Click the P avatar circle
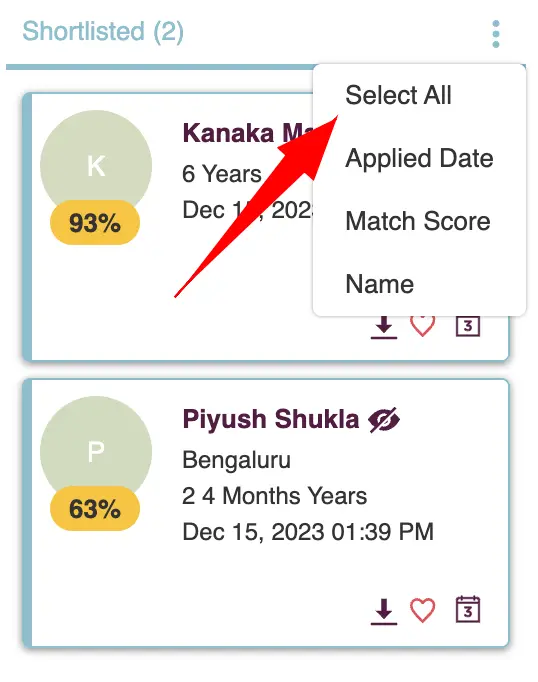The height and width of the screenshot is (682, 538). [x=96, y=451]
